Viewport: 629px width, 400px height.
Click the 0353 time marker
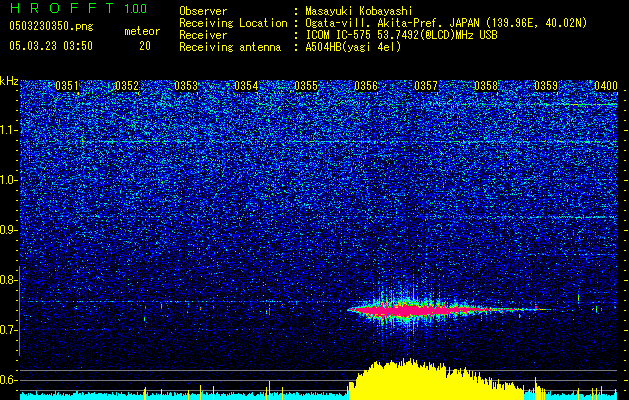click(186, 86)
